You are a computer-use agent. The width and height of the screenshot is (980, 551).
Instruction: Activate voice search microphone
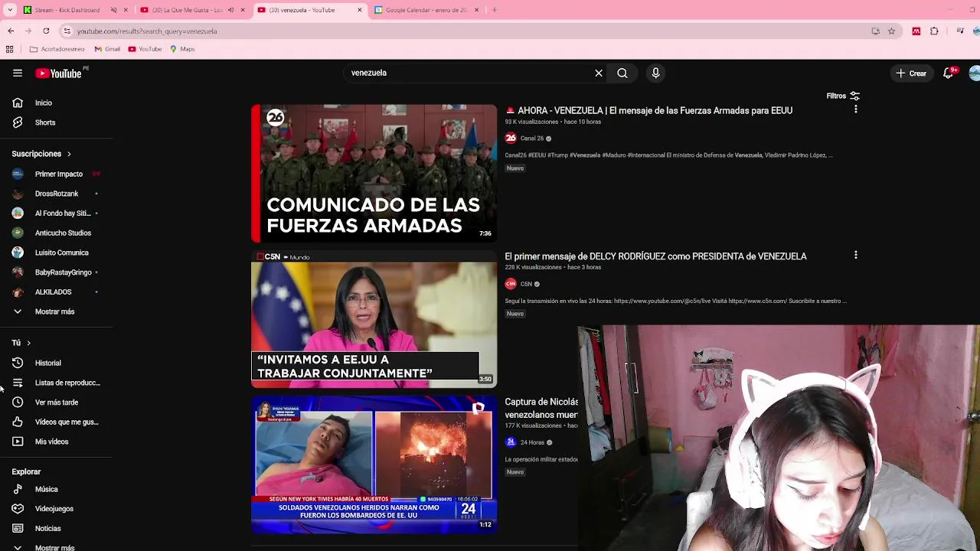655,73
